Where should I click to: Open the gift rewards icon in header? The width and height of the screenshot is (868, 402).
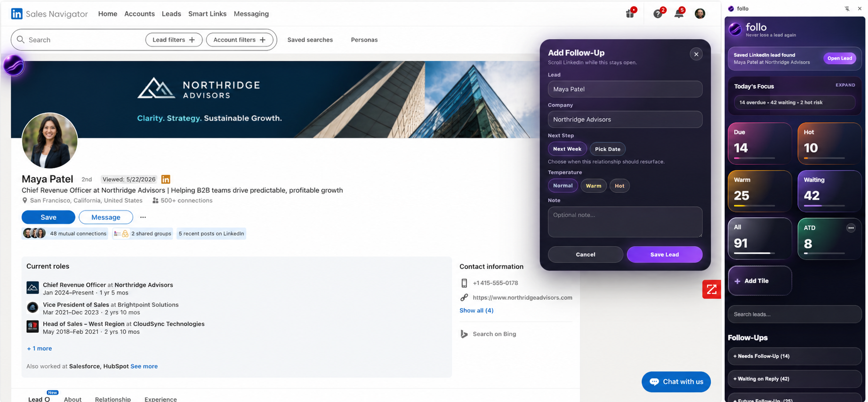(x=630, y=13)
